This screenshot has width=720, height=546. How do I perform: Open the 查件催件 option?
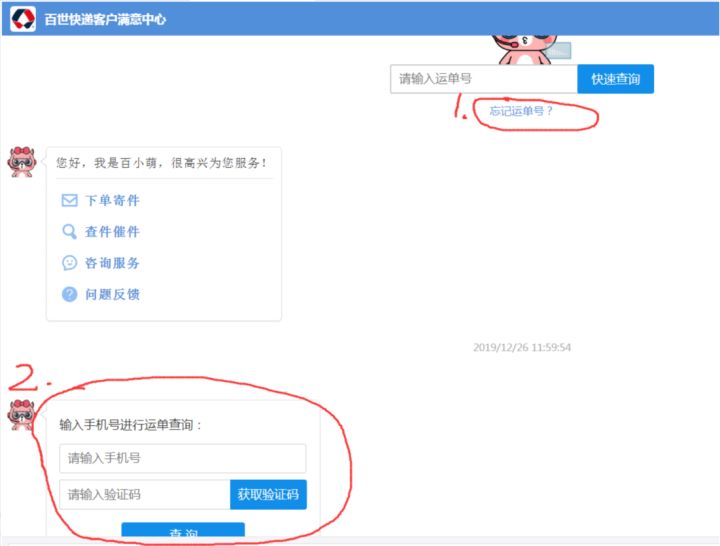point(112,231)
